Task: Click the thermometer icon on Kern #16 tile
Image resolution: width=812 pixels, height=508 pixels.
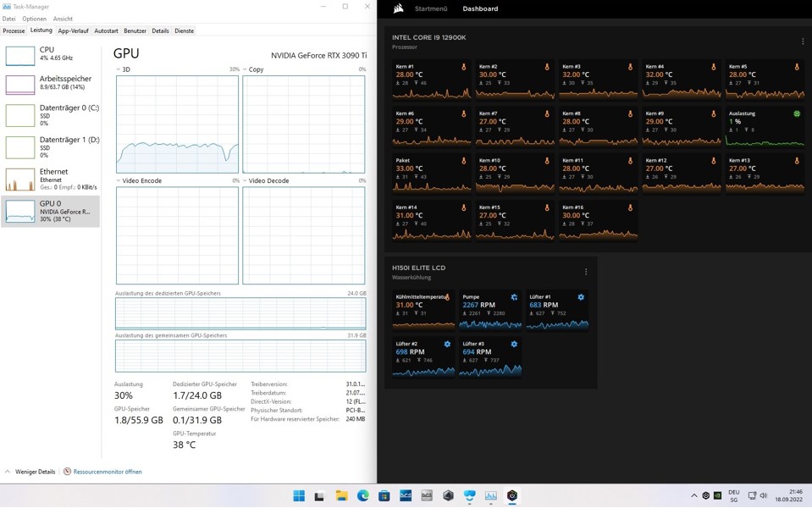Action: tap(630, 207)
